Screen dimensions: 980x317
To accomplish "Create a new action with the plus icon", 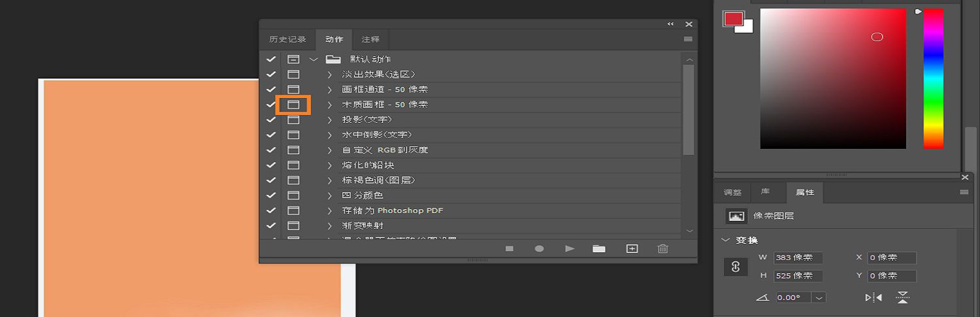I will pos(632,249).
